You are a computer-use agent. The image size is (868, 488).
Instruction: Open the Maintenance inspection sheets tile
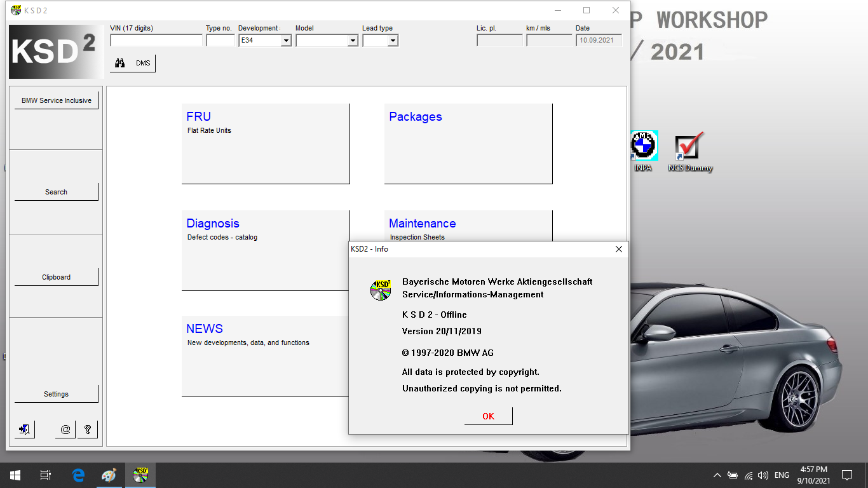468,226
